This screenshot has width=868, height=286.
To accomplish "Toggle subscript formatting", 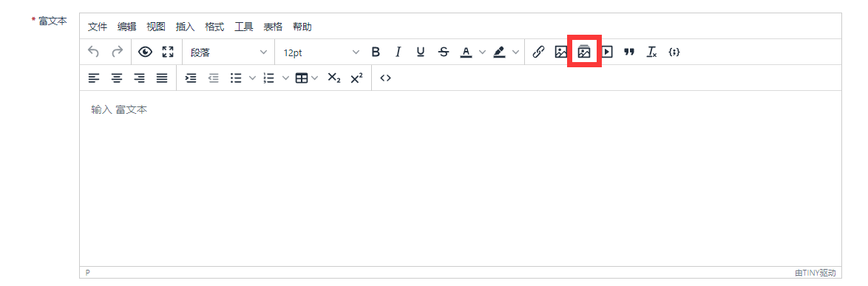I will [333, 78].
